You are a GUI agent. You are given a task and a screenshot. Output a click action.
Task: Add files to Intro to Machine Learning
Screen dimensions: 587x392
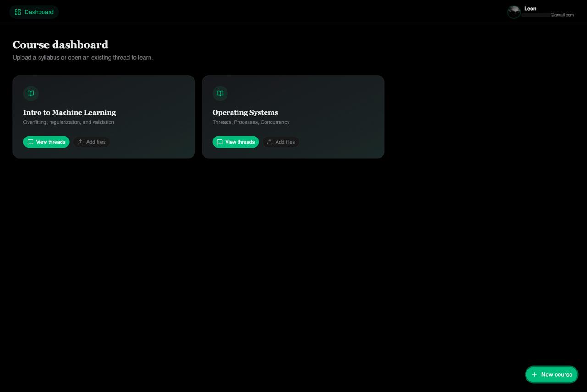92,142
